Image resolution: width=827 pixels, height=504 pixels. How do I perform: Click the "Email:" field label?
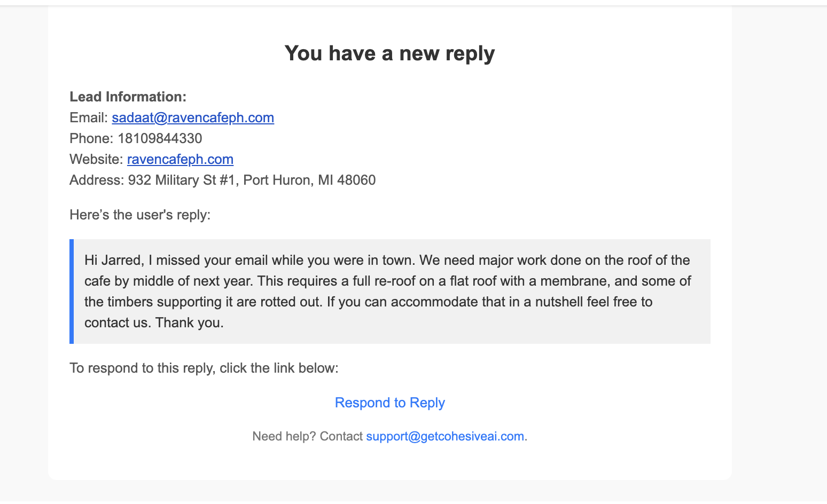coord(89,118)
